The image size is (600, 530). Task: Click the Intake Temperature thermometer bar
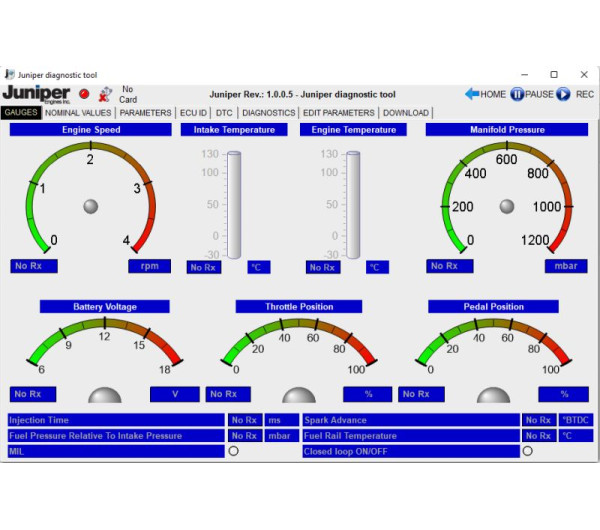pos(234,205)
